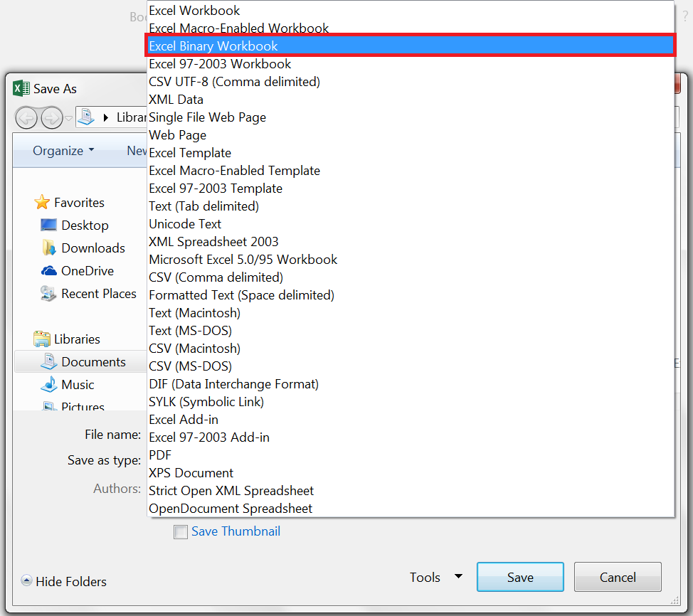The image size is (693, 616).
Task: Click the Cancel button
Action: click(617, 578)
